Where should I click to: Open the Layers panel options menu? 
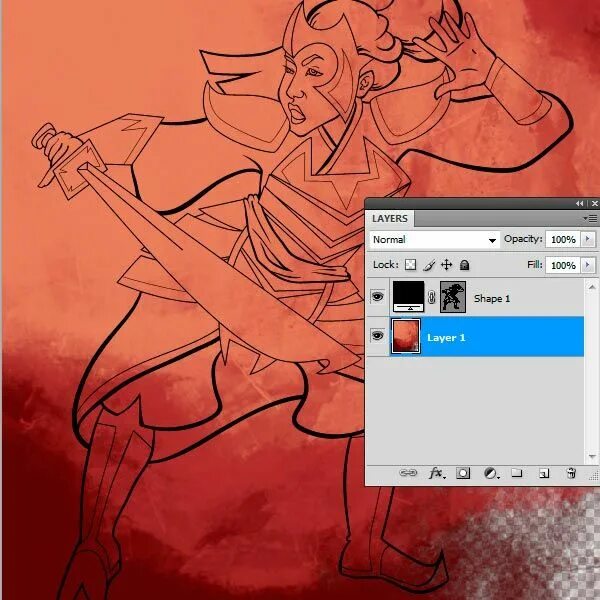(590, 218)
